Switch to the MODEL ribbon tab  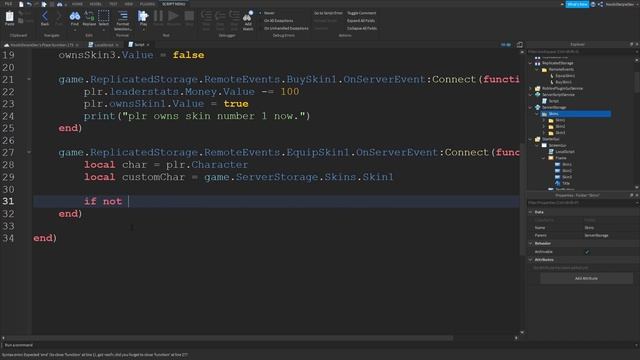96,4
